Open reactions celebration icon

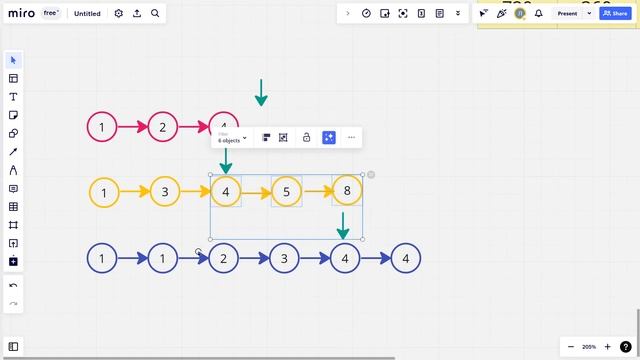click(x=502, y=13)
